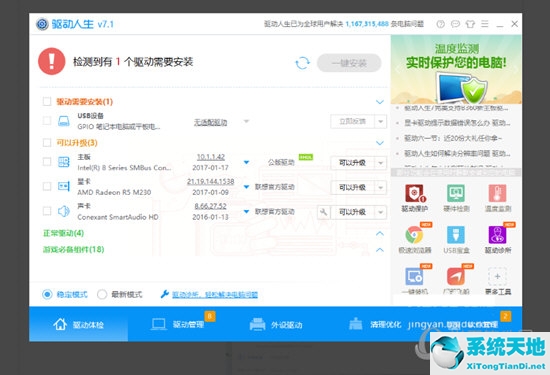The width and height of the screenshot is (550, 375).
Task: Expand the 游戏必备组件(18) section chevron
Action: coord(380,250)
